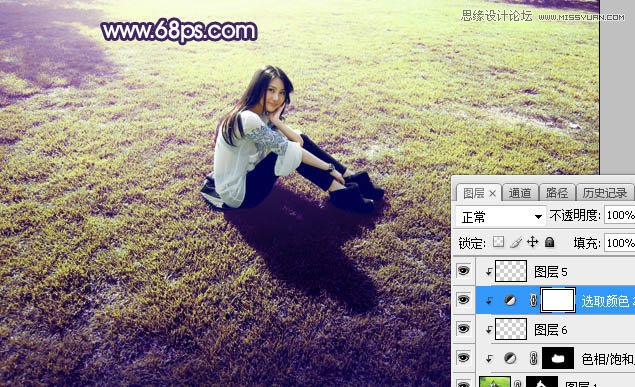
Task: Lock position move icon
Action: click(x=533, y=242)
